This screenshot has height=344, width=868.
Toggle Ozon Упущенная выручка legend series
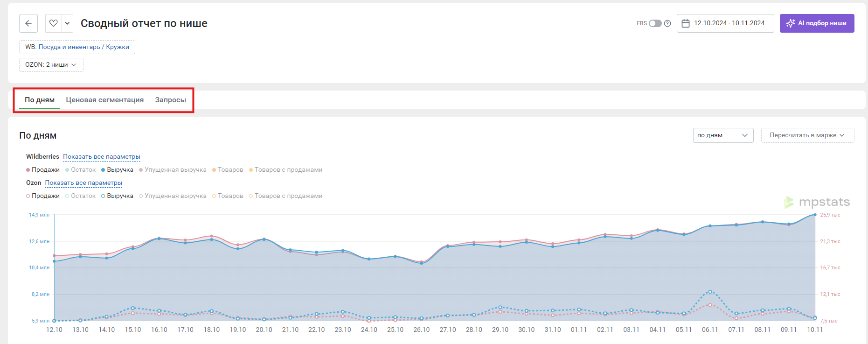tap(173, 196)
